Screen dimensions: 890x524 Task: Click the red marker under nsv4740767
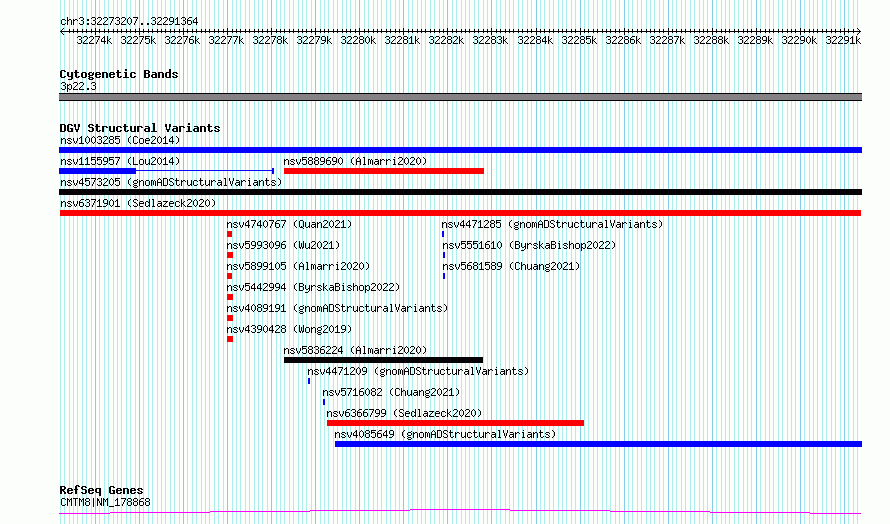(229, 234)
